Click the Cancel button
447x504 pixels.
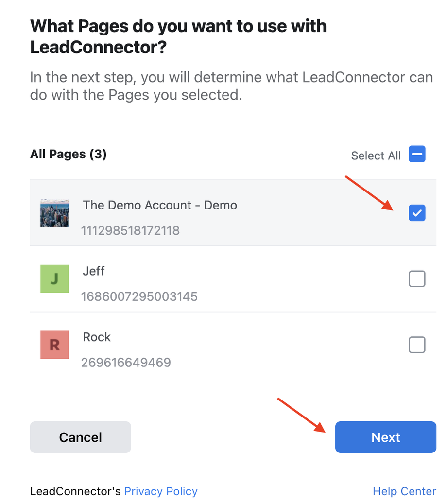[81, 437]
